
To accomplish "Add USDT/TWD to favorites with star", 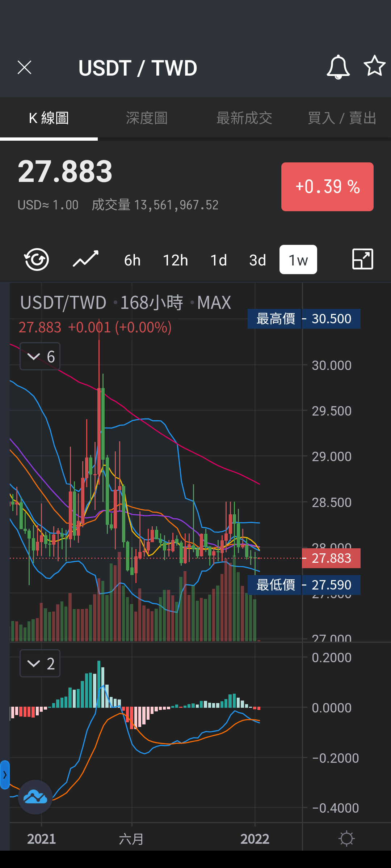I will click(375, 66).
